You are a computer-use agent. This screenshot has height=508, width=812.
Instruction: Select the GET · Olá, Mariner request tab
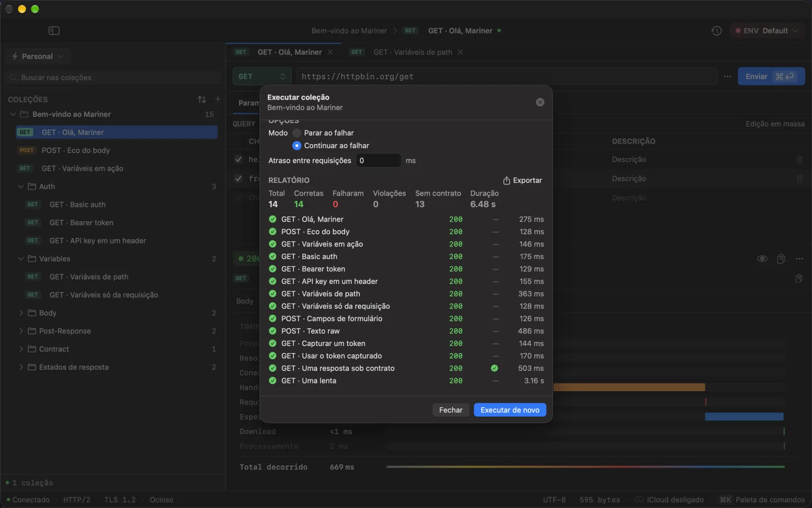click(283, 52)
